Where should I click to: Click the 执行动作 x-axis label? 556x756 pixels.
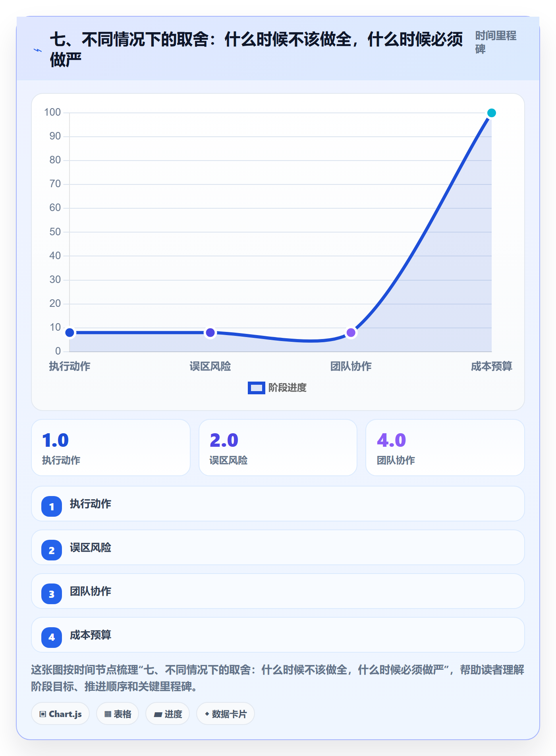click(69, 366)
